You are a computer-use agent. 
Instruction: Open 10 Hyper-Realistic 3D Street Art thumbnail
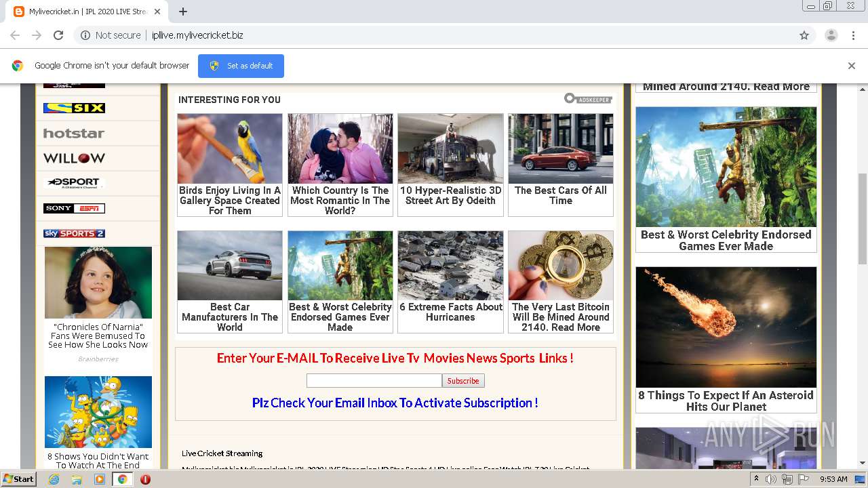tap(450, 148)
